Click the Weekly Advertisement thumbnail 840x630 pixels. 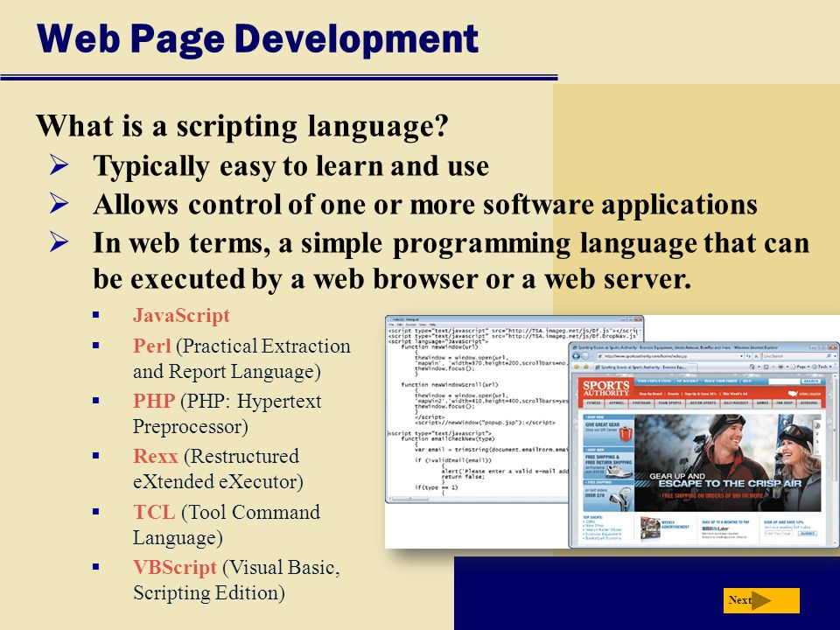point(650,528)
